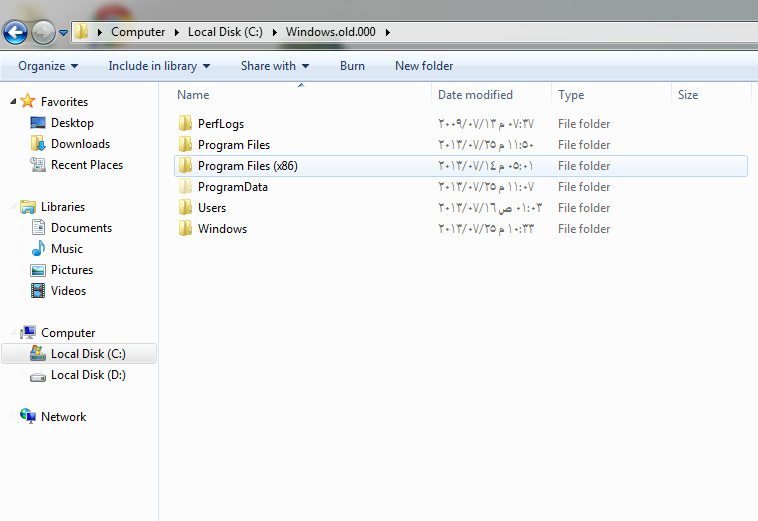Select Local Disk (D:) in navigation pane

pyautogui.click(x=88, y=375)
